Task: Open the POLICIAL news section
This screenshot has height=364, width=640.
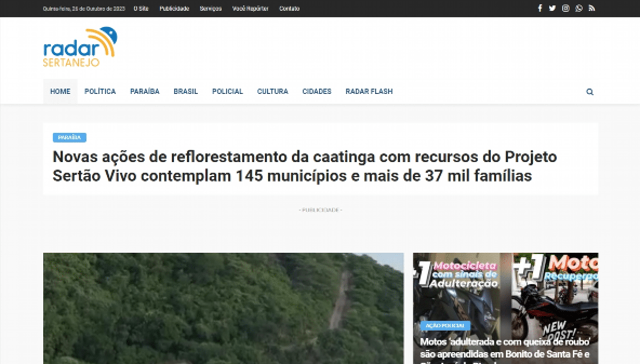Action: (227, 92)
